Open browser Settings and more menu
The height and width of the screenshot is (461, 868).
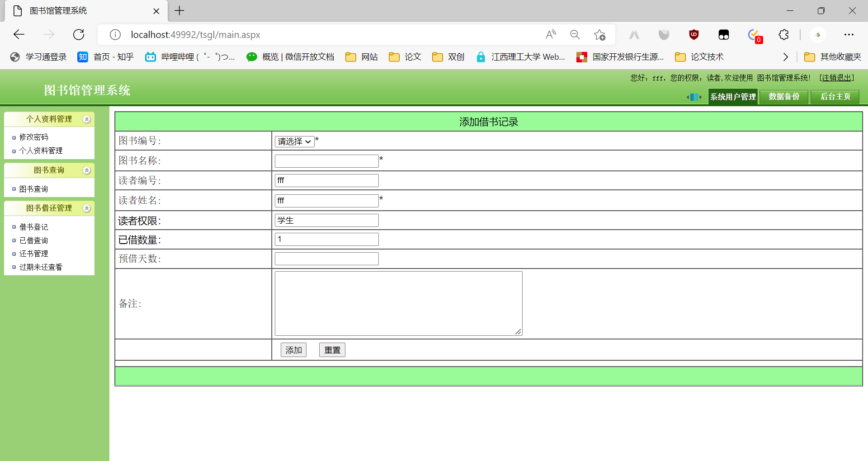(849, 34)
